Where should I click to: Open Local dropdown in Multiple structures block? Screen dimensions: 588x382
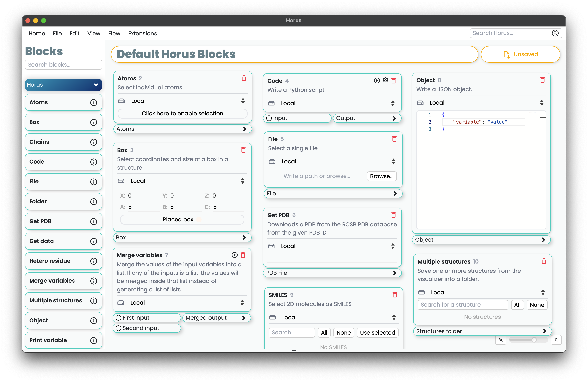pos(482,292)
